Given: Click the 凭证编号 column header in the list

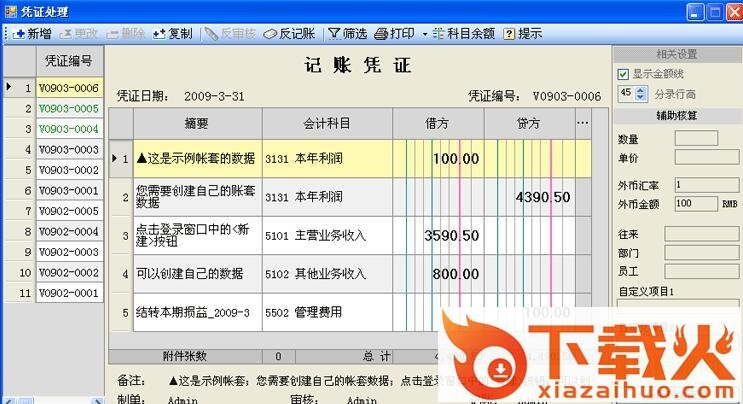Looking at the screenshot, I should coord(69,61).
